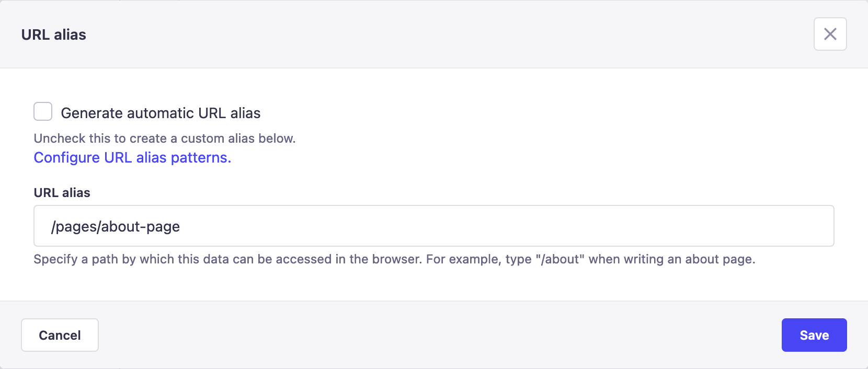Click the 'Specify a path' description text
Image resolution: width=868 pixels, height=369 pixels.
tap(394, 259)
